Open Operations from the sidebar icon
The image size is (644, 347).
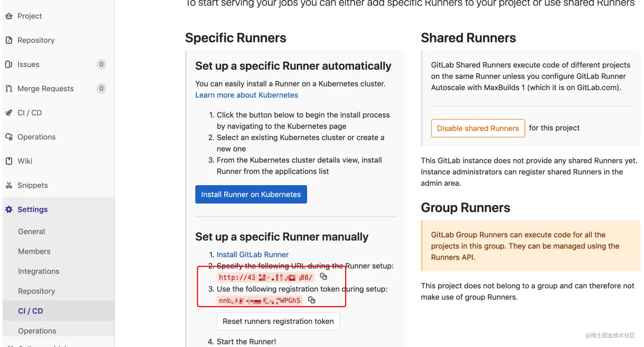point(9,137)
